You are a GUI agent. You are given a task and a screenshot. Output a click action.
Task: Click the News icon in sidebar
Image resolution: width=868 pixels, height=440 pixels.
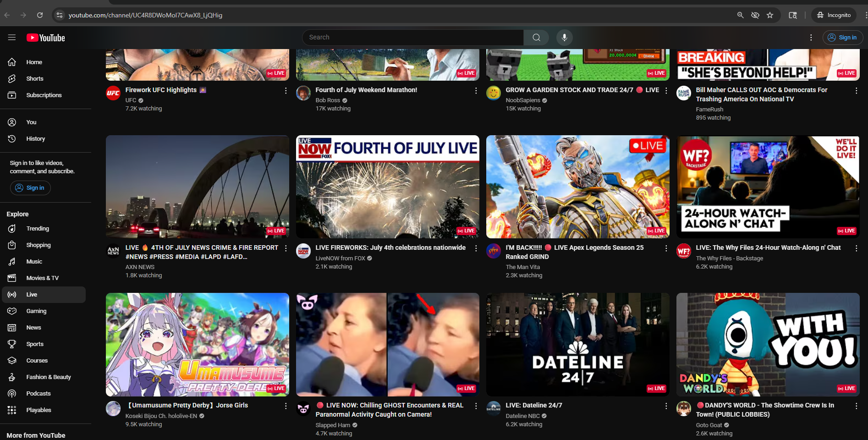[12, 327]
